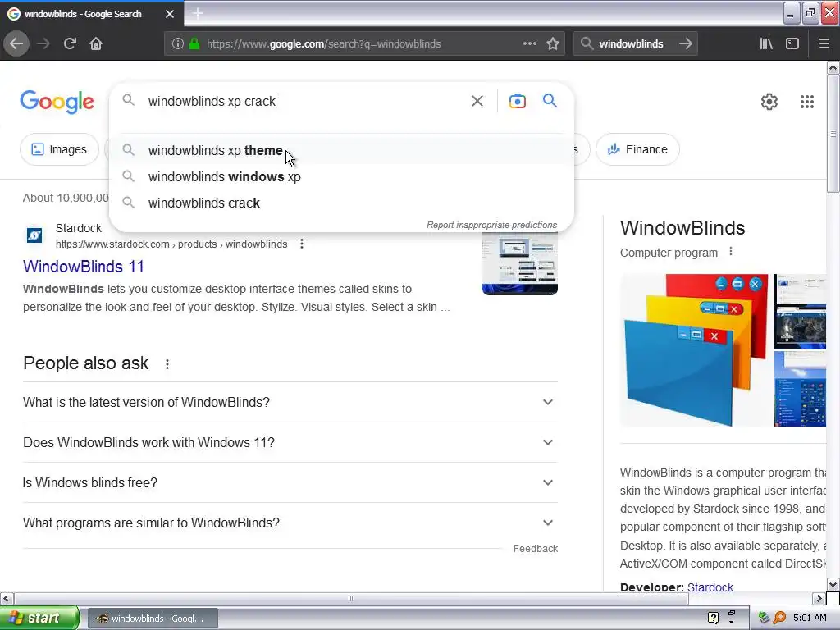Reload the page with the refresh icon
Viewport: 840px width, 630px height.
coord(70,44)
